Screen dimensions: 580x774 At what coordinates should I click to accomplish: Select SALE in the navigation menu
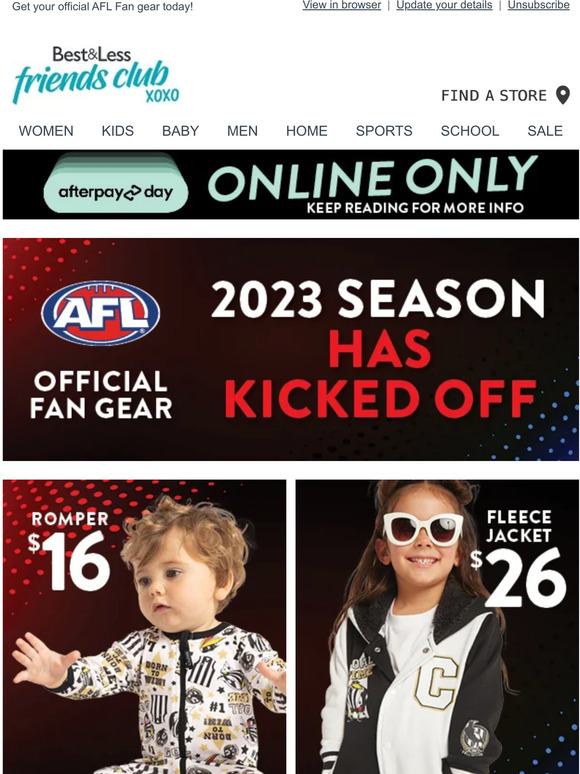pos(545,131)
